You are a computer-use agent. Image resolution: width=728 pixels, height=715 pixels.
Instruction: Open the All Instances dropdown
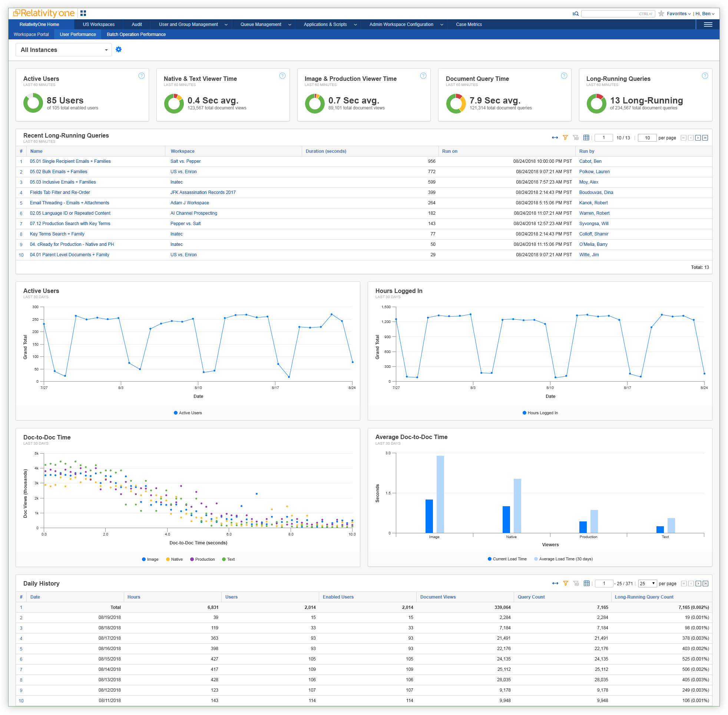[x=63, y=50]
